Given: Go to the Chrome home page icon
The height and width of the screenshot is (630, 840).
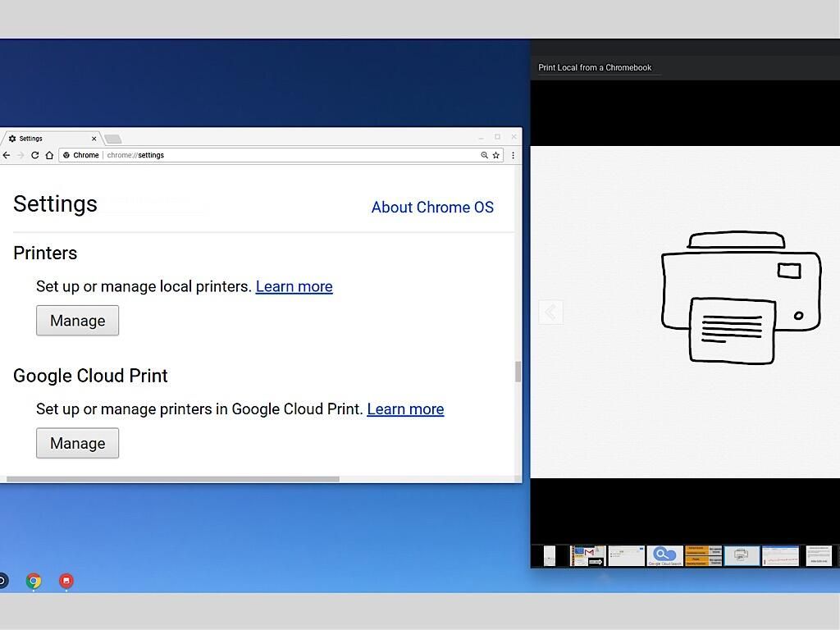Looking at the screenshot, I should 49,155.
